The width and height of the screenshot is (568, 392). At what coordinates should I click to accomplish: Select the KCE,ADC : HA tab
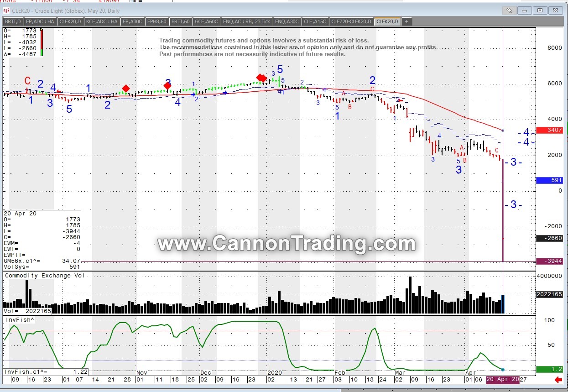pyautogui.click(x=102, y=21)
